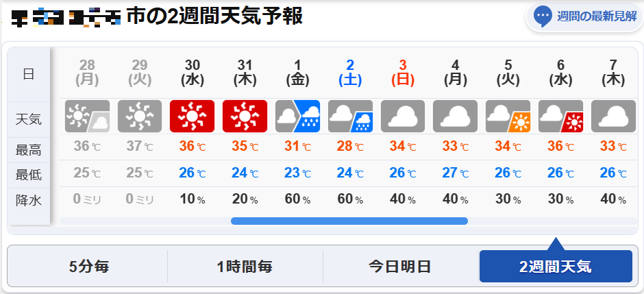This screenshot has width=644, height=294.
Task: Open the 今日明日 tab
Action: click(399, 267)
